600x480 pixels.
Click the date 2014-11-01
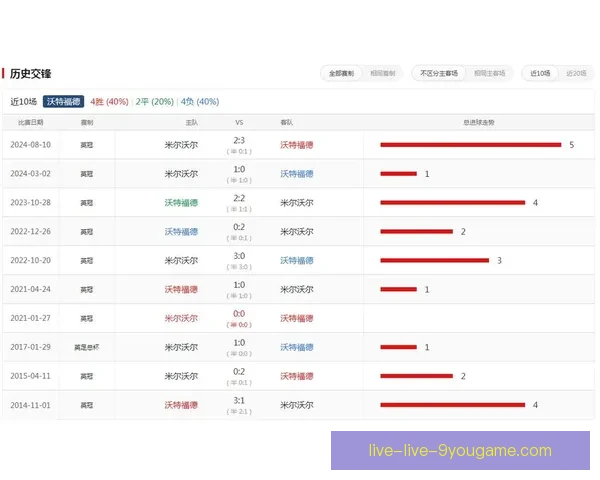(x=30, y=405)
